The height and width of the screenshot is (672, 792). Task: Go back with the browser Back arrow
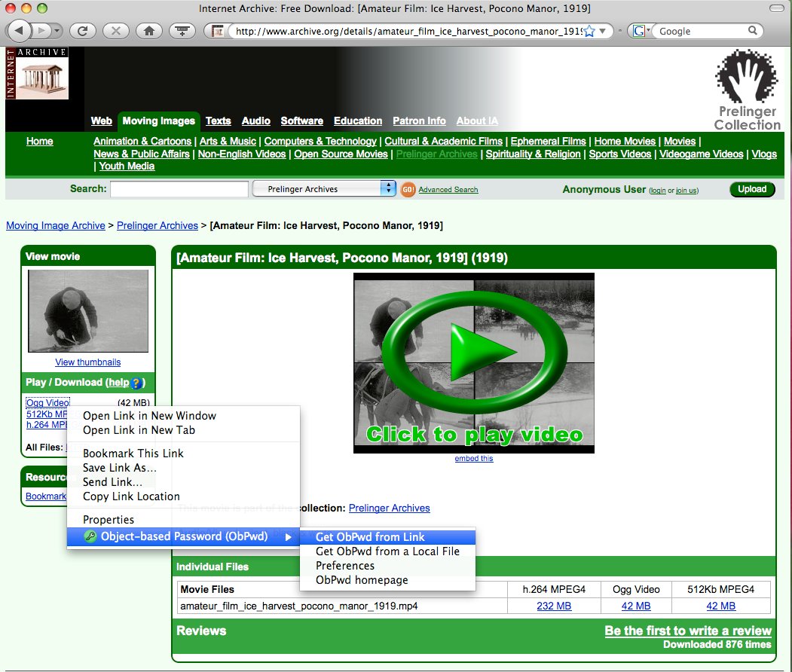click(x=19, y=31)
